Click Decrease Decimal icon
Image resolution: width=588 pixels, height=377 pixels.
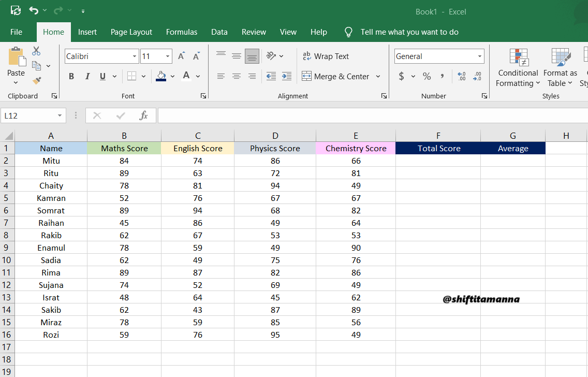(x=477, y=77)
